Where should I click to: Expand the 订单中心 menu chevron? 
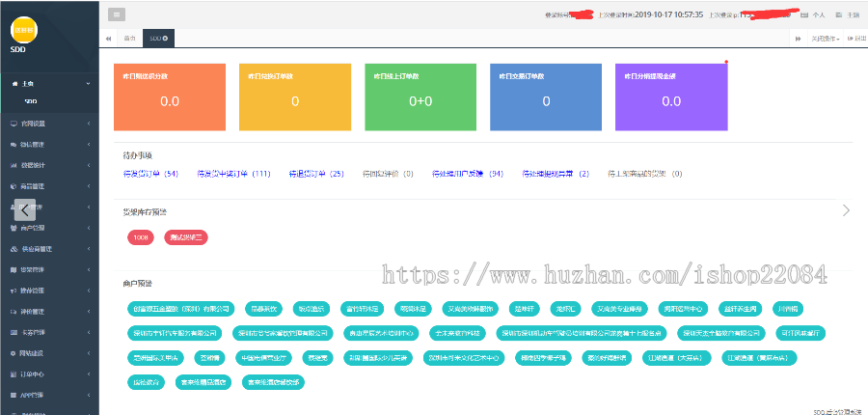tap(89, 374)
